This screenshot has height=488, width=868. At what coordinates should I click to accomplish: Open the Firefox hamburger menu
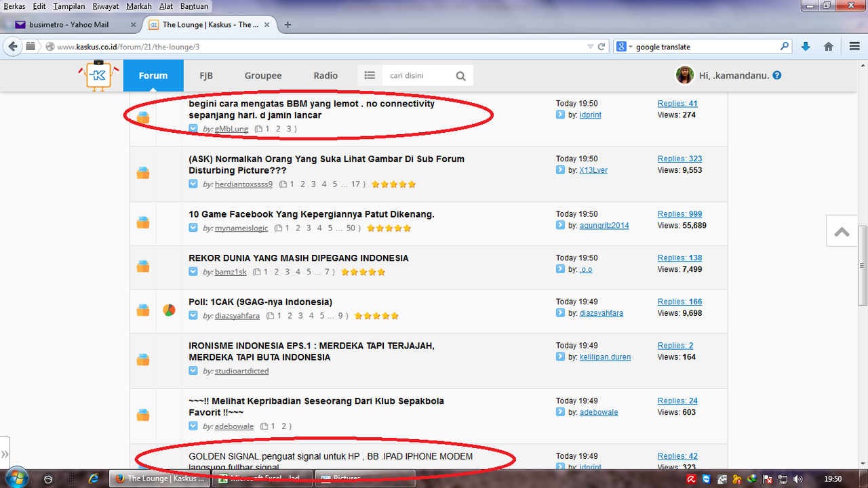(x=854, y=47)
